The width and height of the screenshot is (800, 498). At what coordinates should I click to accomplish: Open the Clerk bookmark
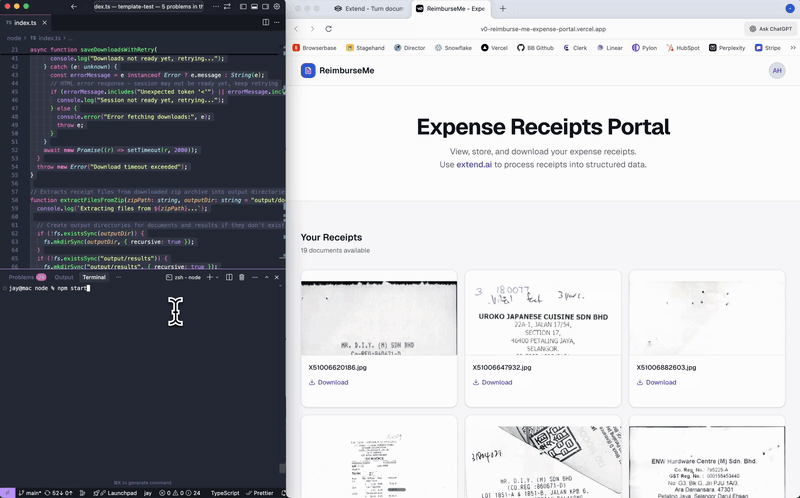575,48
